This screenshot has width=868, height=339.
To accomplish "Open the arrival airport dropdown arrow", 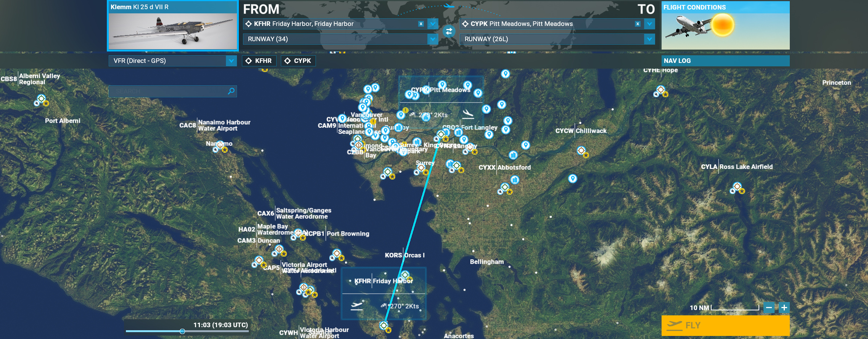I will (x=649, y=24).
